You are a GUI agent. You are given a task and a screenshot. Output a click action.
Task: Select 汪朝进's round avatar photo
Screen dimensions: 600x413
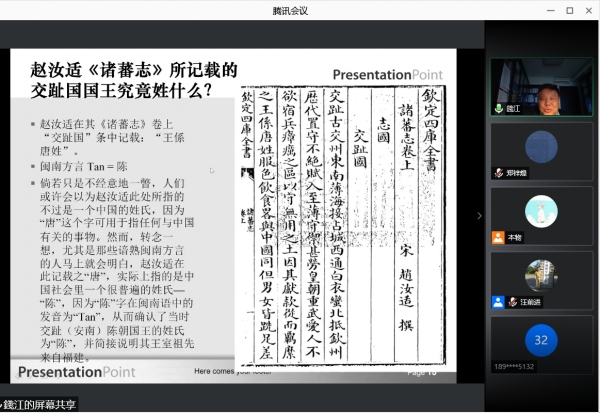(541, 275)
